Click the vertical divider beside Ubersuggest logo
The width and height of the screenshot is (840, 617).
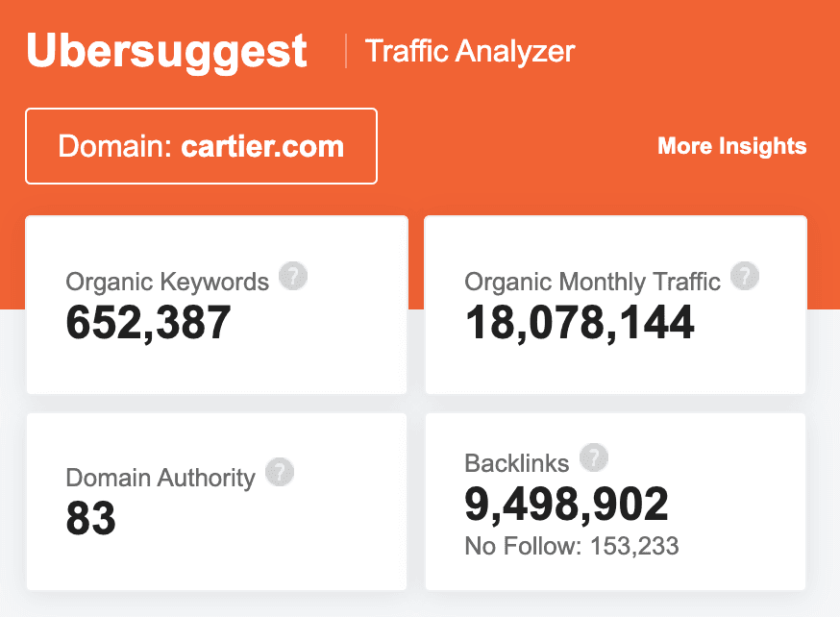click(x=346, y=51)
